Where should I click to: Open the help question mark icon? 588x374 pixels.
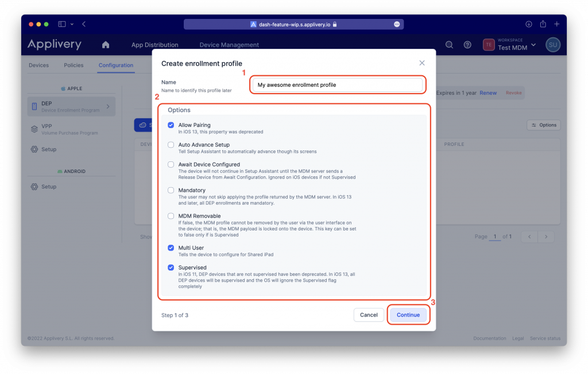pyautogui.click(x=467, y=45)
